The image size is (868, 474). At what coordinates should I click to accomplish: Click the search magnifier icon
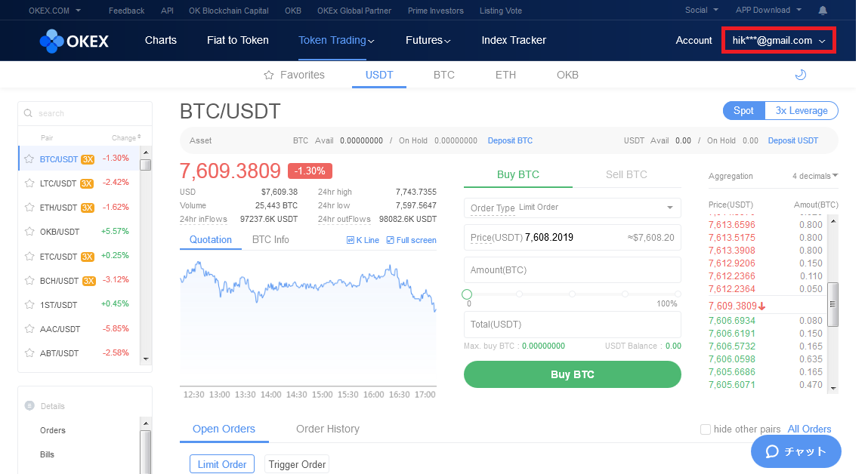coord(28,113)
